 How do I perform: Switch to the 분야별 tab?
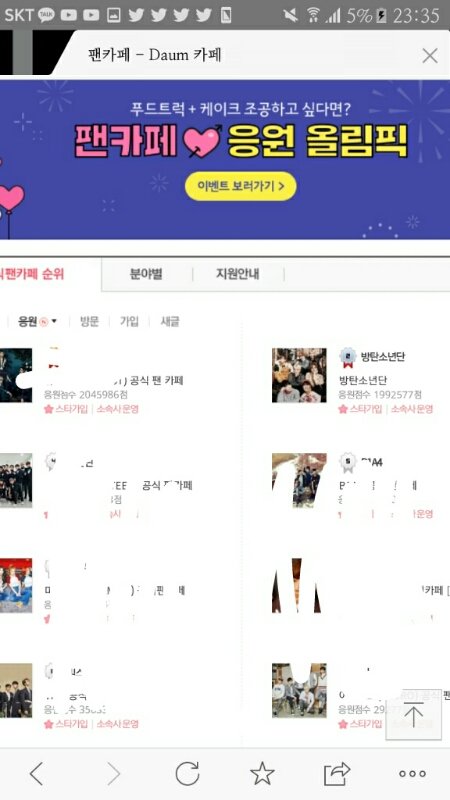click(146, 274)
